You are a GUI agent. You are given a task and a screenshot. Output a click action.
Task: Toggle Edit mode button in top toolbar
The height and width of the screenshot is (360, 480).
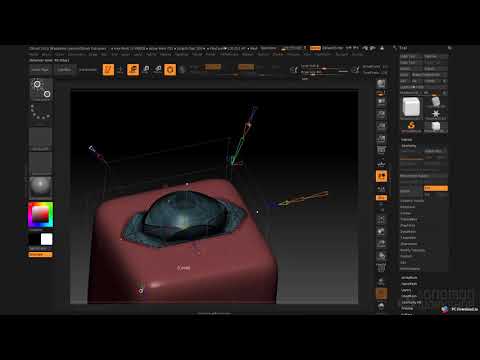[x=108, y=70]
